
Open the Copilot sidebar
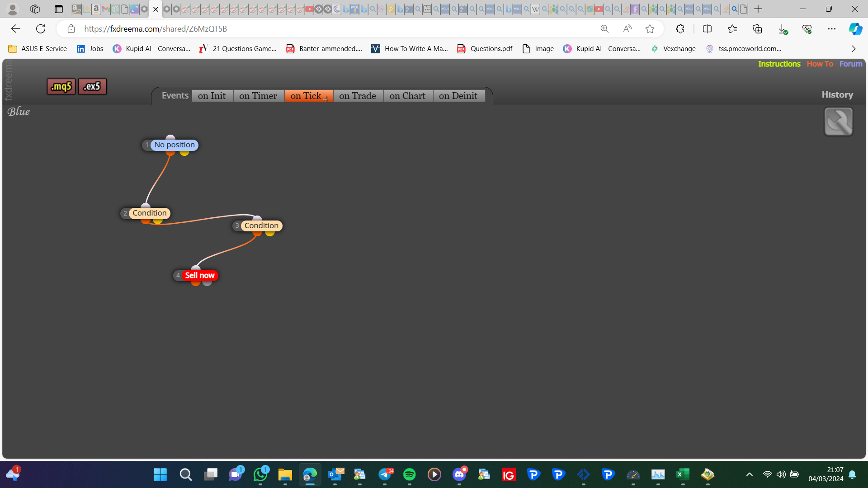pyautogui.click(x=855, y=29)
